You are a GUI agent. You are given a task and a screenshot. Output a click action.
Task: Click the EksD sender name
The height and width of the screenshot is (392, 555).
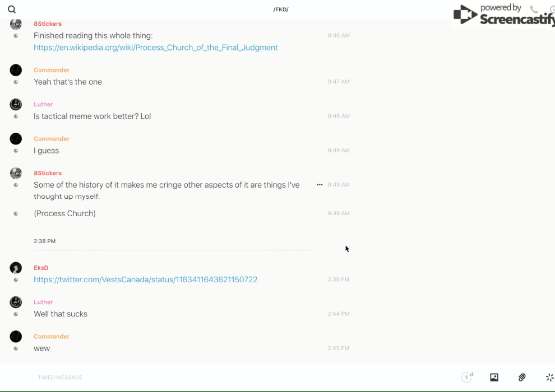41,268
